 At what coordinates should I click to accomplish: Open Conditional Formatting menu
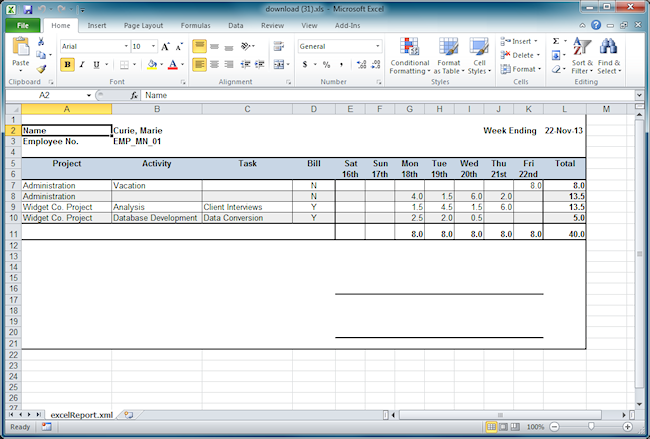coord(410,56)
